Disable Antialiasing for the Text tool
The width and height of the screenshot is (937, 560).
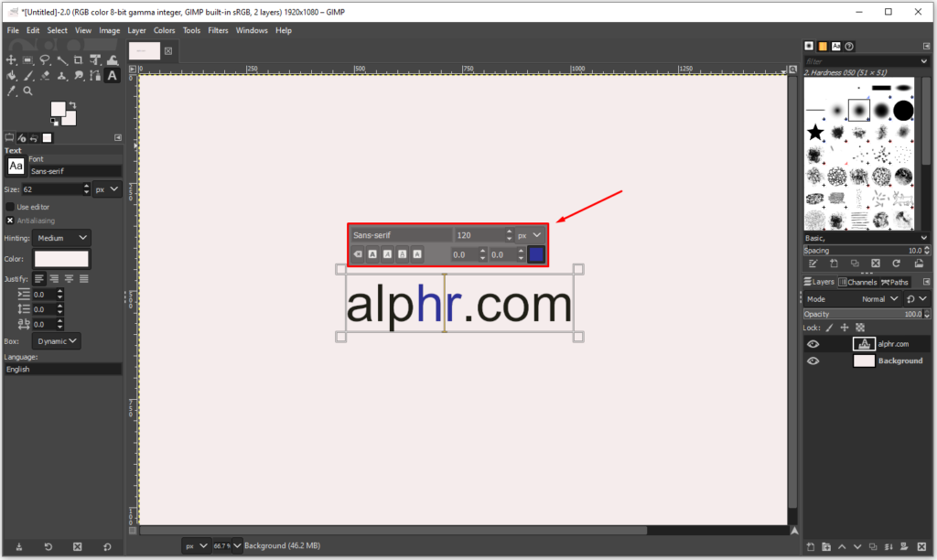tap(10, 221)
